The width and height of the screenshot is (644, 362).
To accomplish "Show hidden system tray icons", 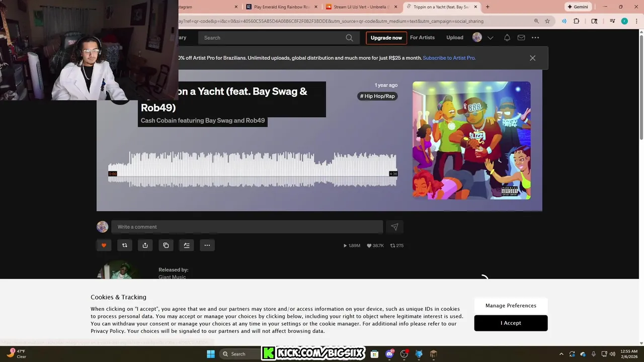I will click(561, 354).
